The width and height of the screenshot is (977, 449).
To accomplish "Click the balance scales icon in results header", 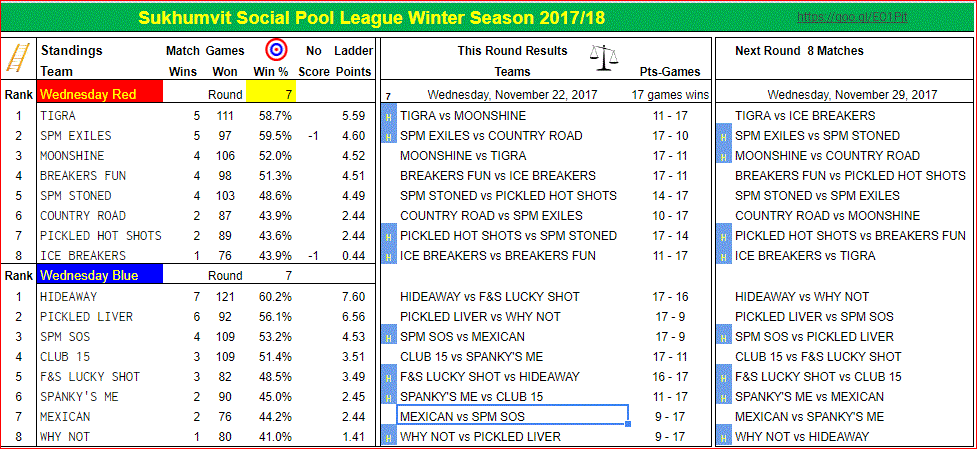I will (604, 53).
